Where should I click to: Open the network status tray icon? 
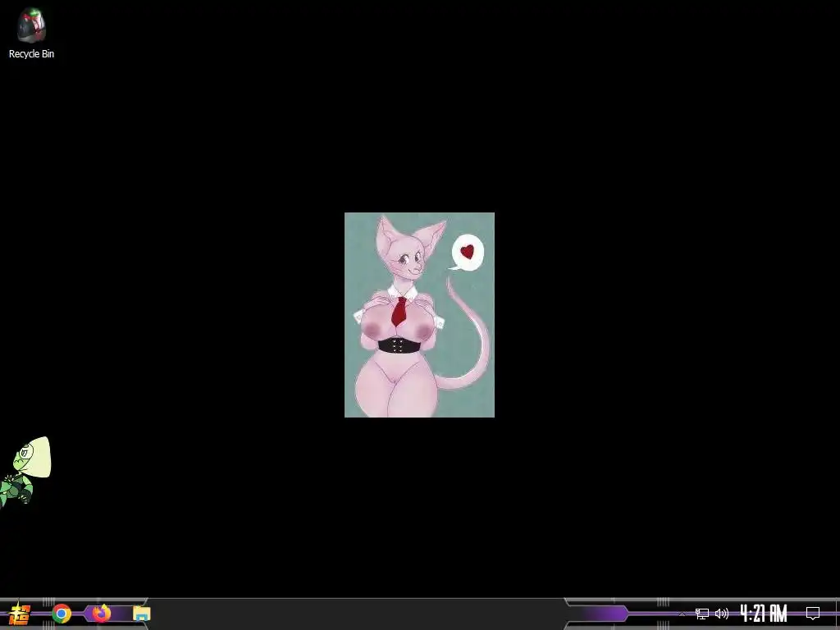point(702,614)
